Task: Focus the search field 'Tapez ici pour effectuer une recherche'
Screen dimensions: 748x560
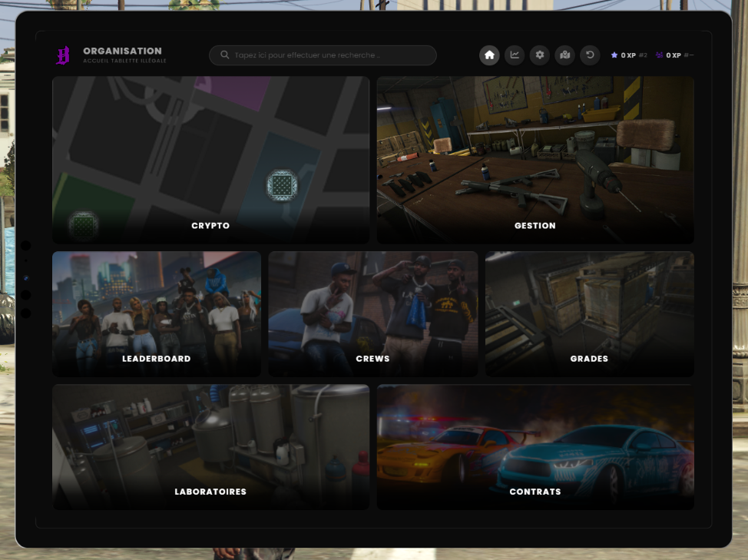Action: pos(323,55)
